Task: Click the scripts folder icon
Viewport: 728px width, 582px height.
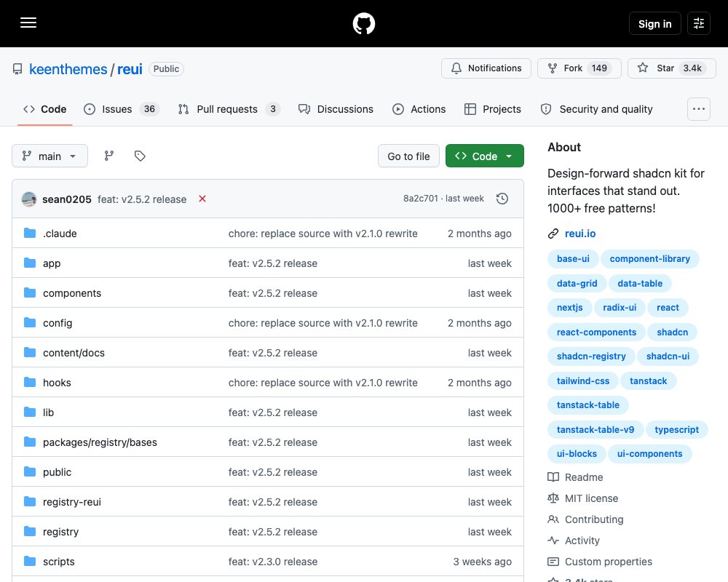Action: (30, 562)
